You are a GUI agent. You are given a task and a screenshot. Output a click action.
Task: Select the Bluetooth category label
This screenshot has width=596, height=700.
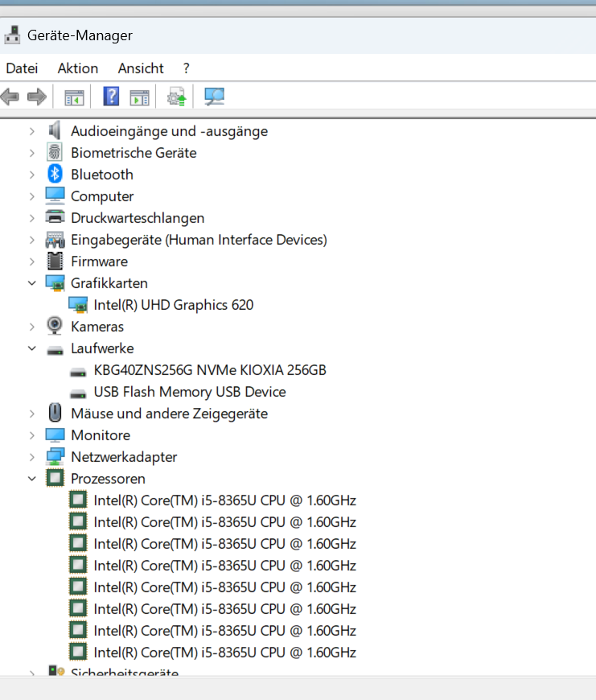[101, 175]
